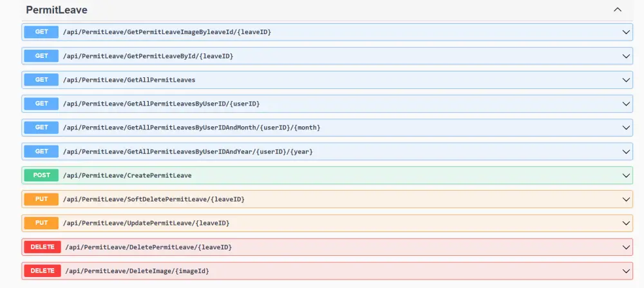Expand chevron of GetAllPermitLeavesByUserIDAndMonth row

[627, 128]
